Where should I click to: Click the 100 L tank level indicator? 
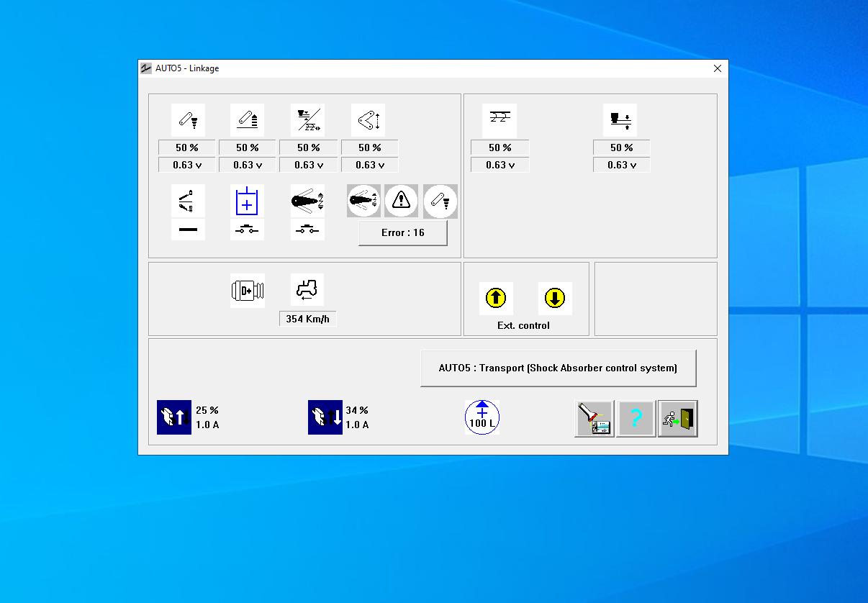coord(482,416)
